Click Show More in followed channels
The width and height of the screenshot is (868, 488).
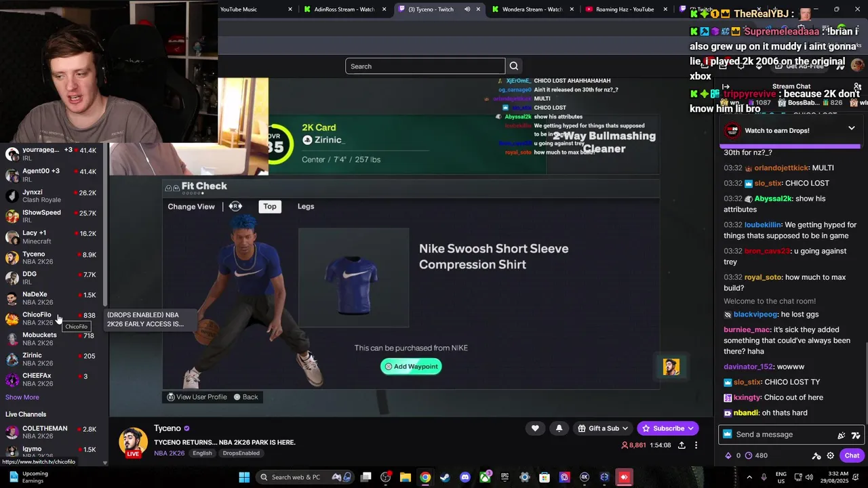[x=22, y=397]
